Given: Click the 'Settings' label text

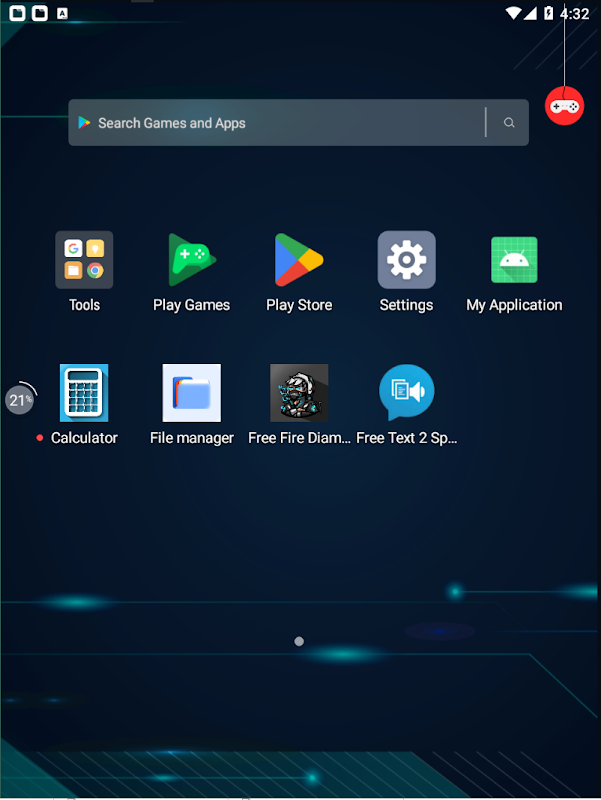Looking at the screenshot, I should [x=407, y=305].
